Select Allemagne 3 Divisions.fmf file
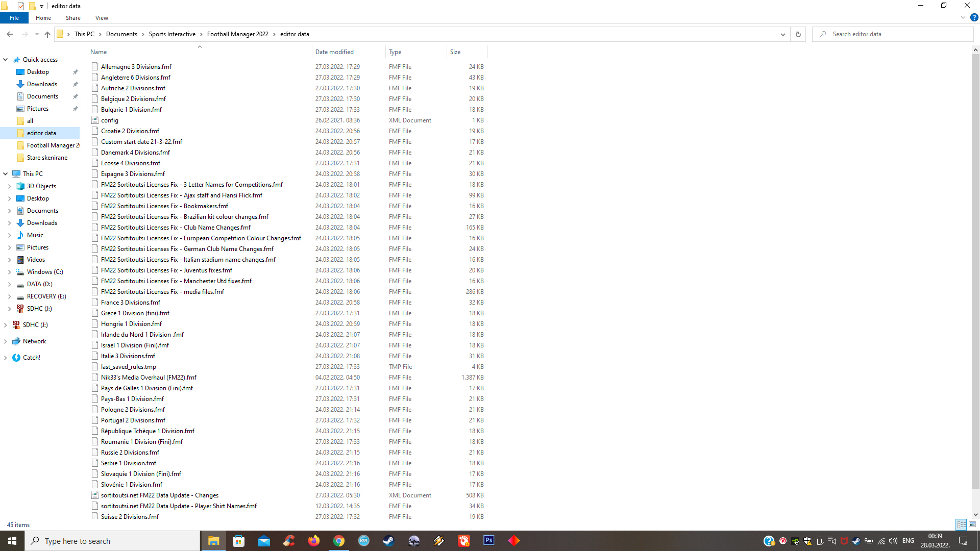Screen dimensions: 980x551 pos(136,67)
